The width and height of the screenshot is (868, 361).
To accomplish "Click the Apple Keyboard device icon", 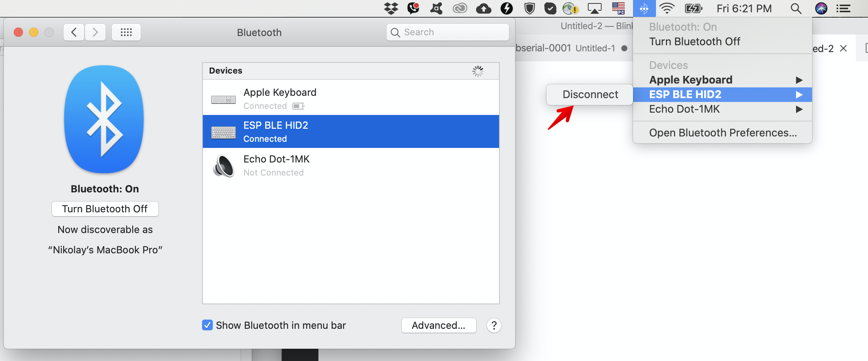I will click(x=224, y=100).
